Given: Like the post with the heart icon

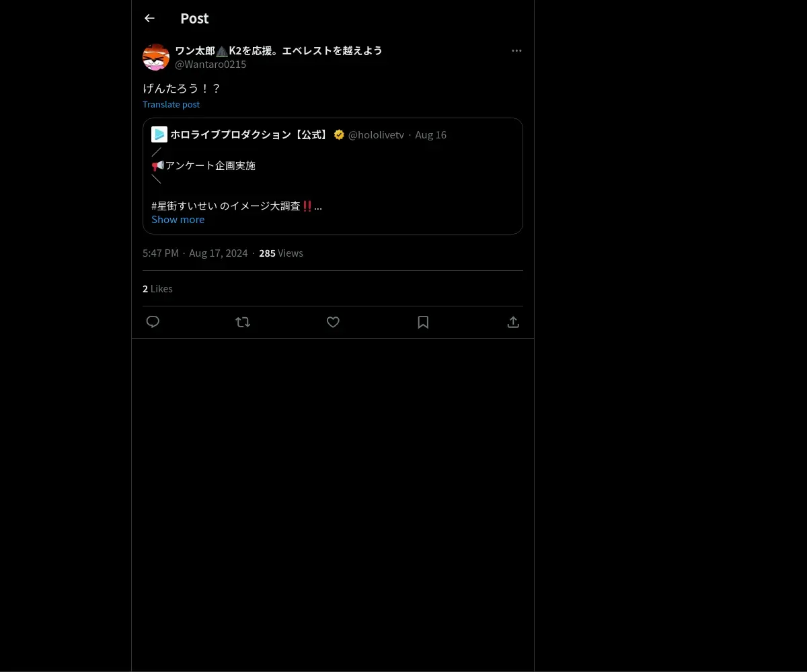Looking at the screenshot, I should point(333,322).
